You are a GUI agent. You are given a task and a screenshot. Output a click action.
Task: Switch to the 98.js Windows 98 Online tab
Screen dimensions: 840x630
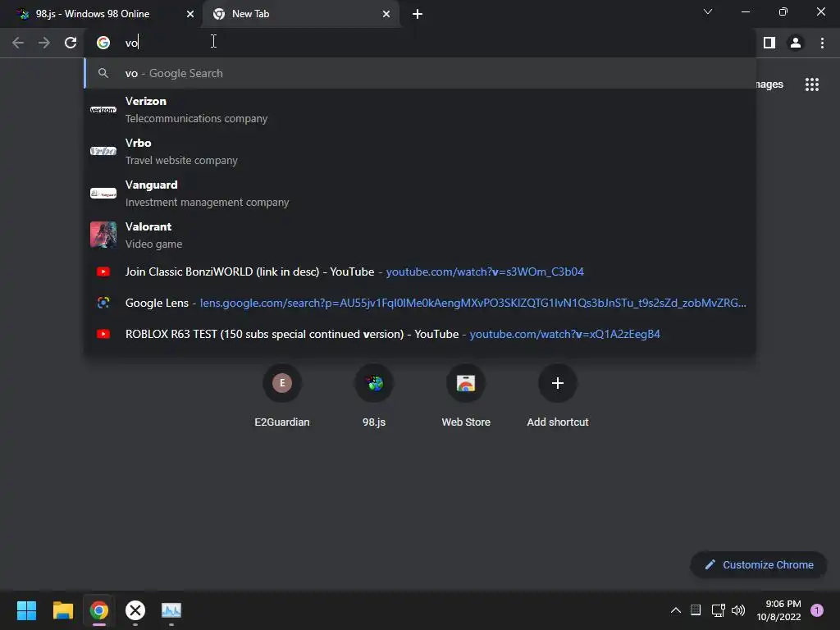[x=101, y=14]
